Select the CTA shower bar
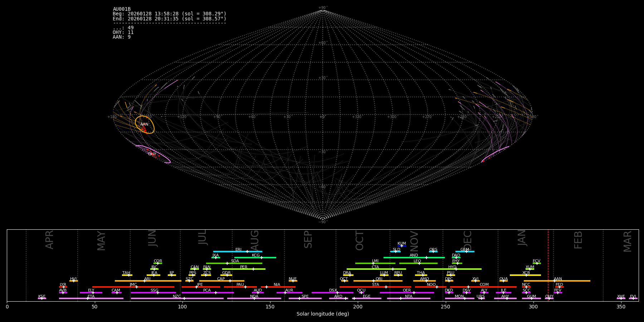Viewport: 644px width, 322px height. (x=376, y=269)
